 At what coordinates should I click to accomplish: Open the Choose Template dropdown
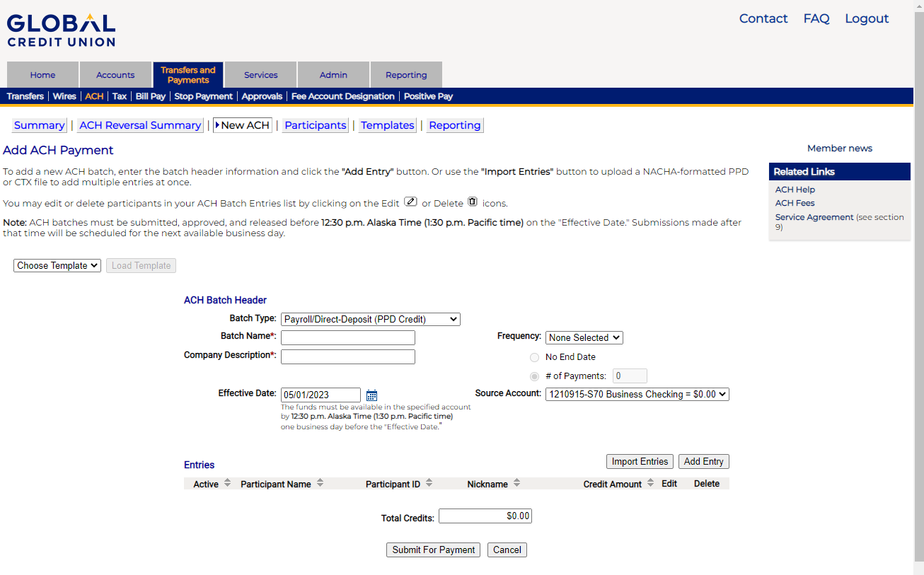[x=57, y=266]
